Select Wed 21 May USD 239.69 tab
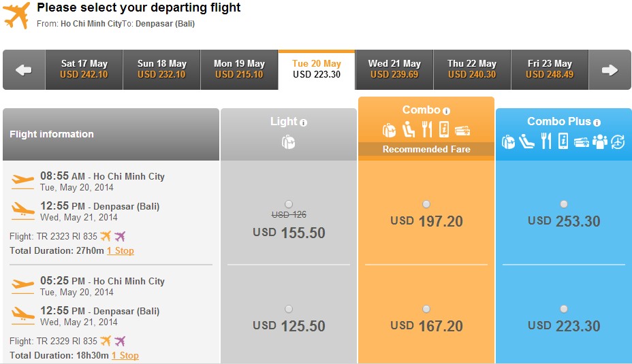Image resolution: width=632 pixels, height=364 pixels. pos(394,69)
